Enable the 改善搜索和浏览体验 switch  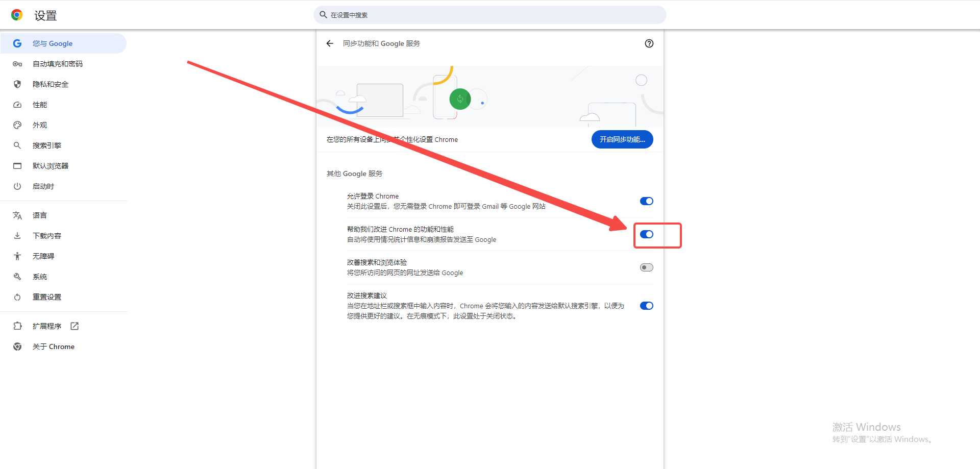[x=647, y=267]
